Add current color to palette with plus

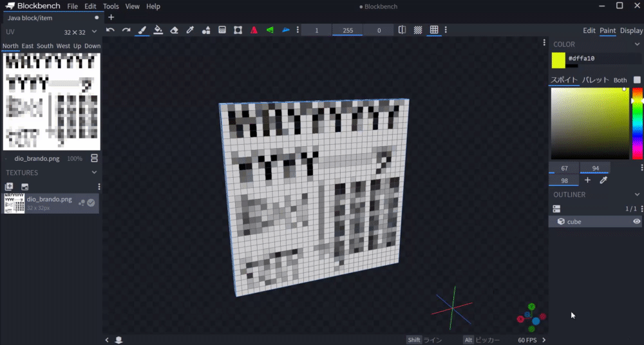(x=588, y=180)
